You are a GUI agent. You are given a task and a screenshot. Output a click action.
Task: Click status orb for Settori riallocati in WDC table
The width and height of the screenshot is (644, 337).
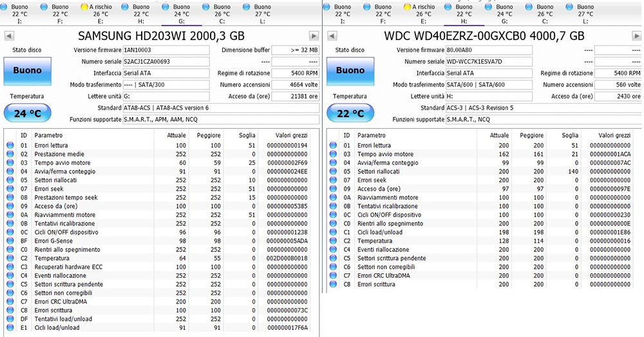click(x=333, y=171)
